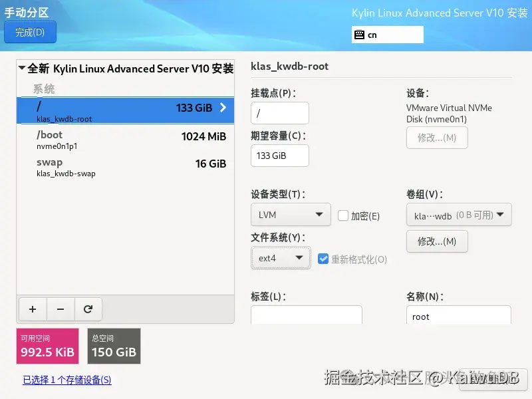The width and height of the screenshot is (532, 399).
Task: Click the plus icon to add mount point
Action: coord(33,309)
